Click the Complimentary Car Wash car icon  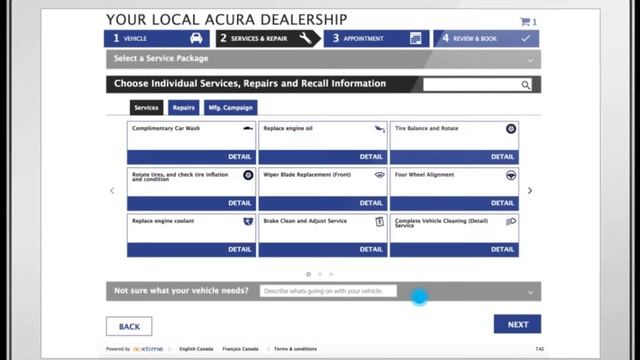pos(248,129)
